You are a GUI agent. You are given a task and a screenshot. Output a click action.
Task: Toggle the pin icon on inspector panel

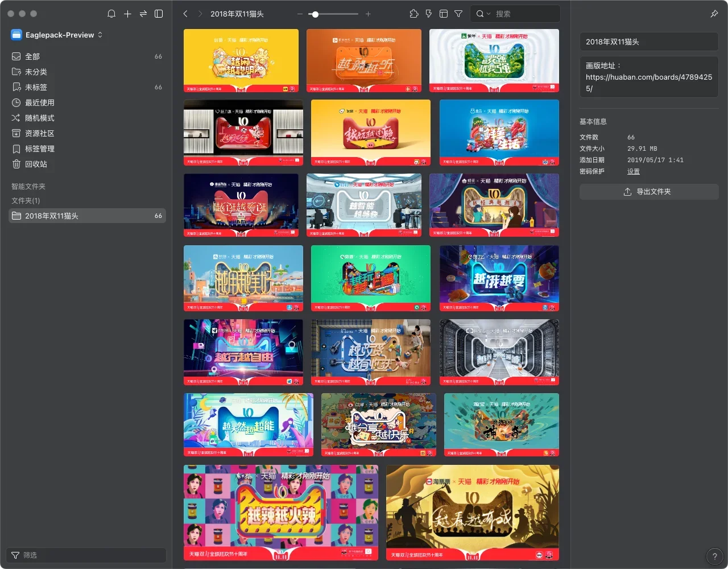[x=714, y=14]
